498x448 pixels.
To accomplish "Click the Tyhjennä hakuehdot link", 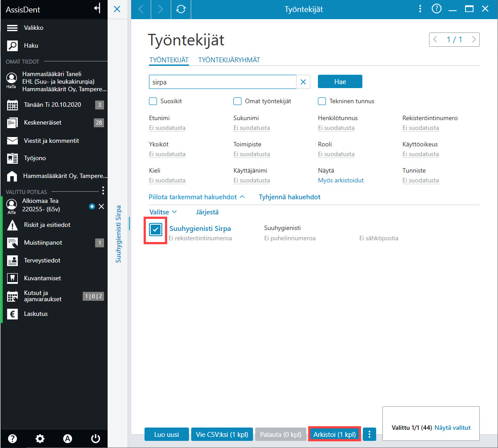I will [x=289, y=197].
